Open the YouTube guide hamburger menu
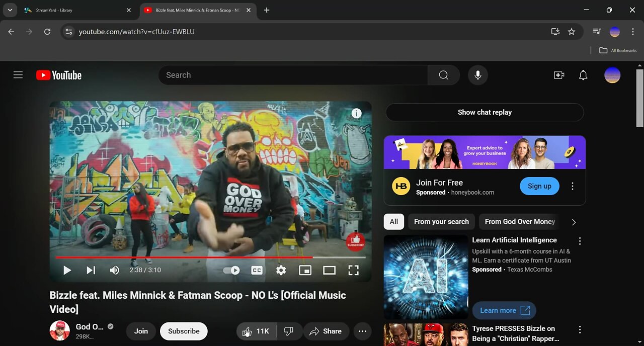 tap(18, 75)
